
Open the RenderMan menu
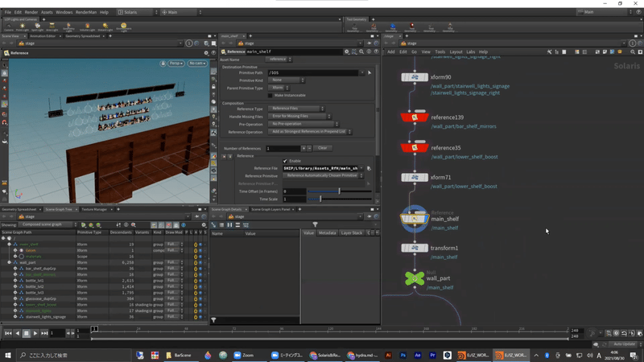[x=85, y=12]
